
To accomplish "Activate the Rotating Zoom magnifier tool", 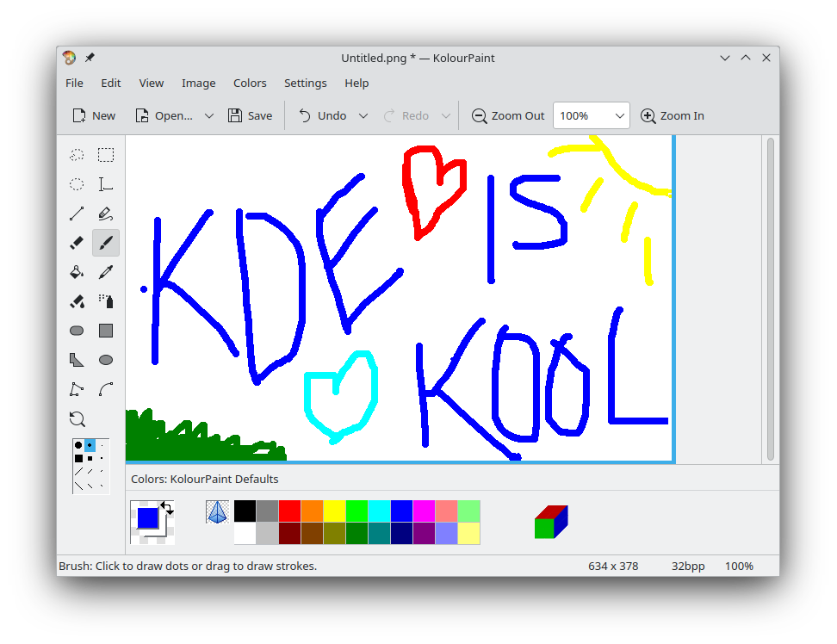I will [77, 419].
